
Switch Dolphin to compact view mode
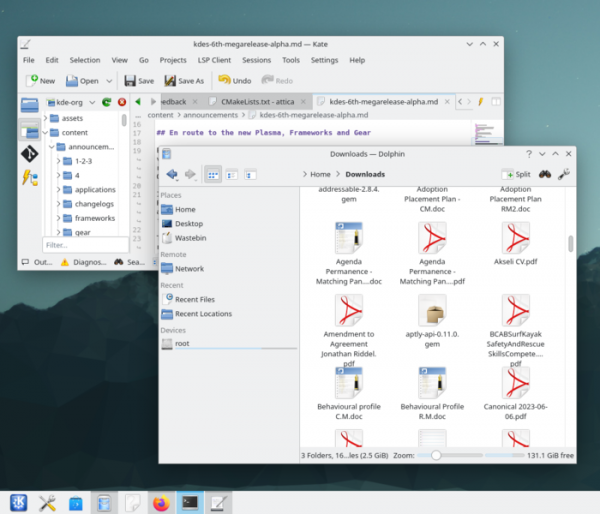pos(232,174)
